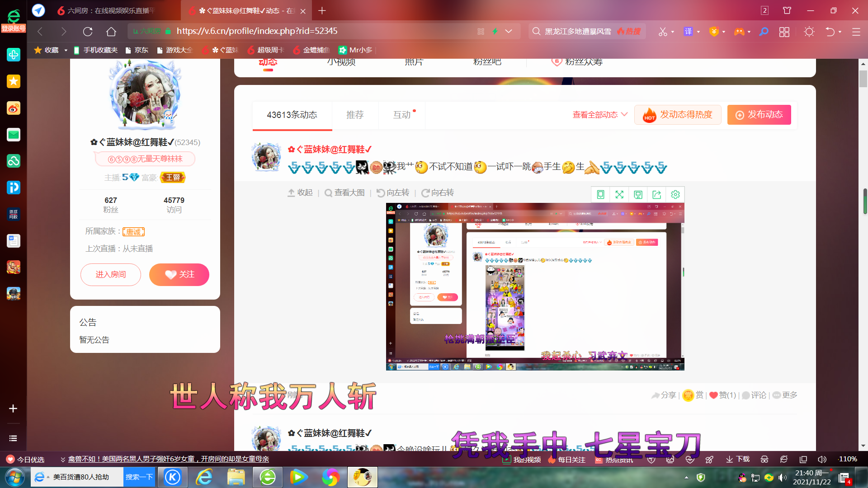Open the scissors screenshot tool
868x488 pixels.
click(663, 32)
